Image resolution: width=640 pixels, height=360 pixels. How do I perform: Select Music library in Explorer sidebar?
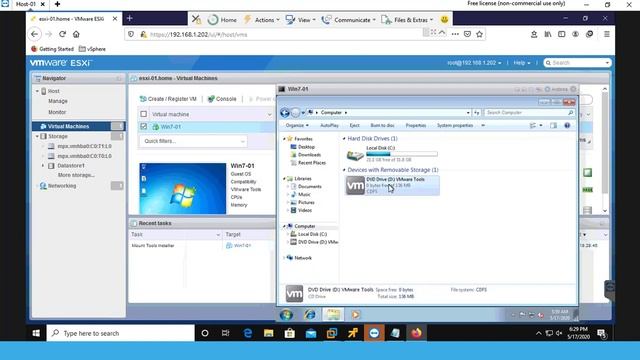coord(304,194)
